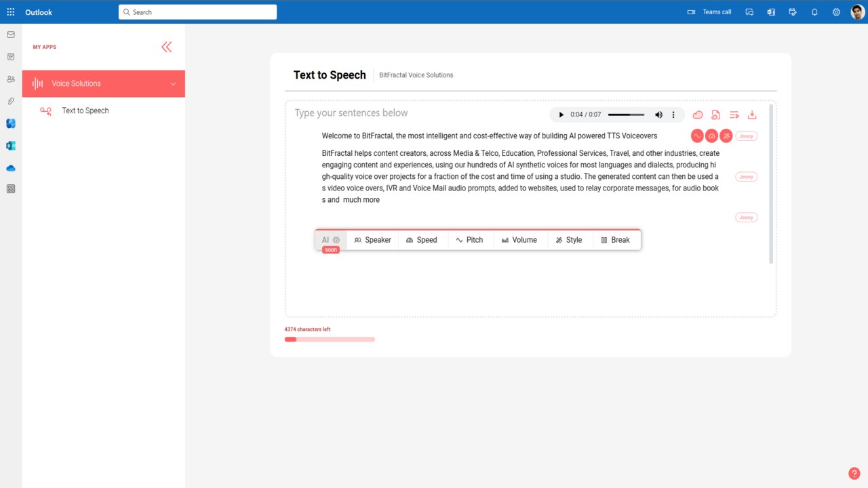Open the red help question mark
The image size is (868, 488).
[854, 474]
